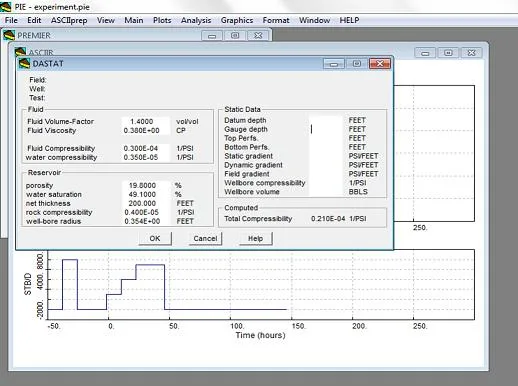Click the ASCIIR window app icon
The image size is (518, 386).
(x=20, y=52)
